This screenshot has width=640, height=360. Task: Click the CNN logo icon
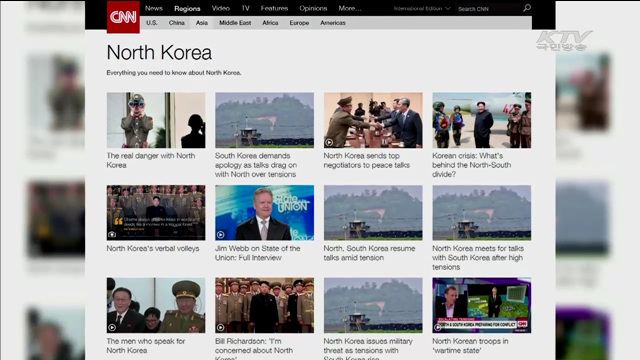123,17
